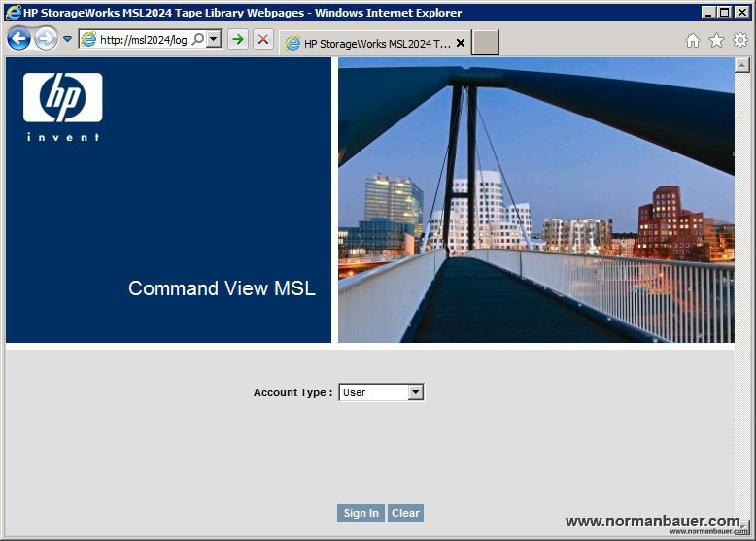756x541 pixels.
Task: Click the vertical scrollbar up arrow
Action: pyautogui.click(x=742, y=65)
